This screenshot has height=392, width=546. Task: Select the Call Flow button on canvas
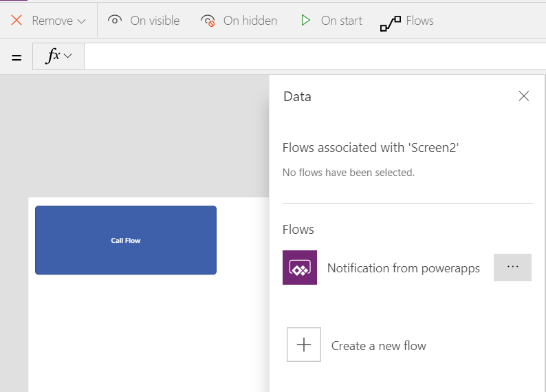[126, 240]
